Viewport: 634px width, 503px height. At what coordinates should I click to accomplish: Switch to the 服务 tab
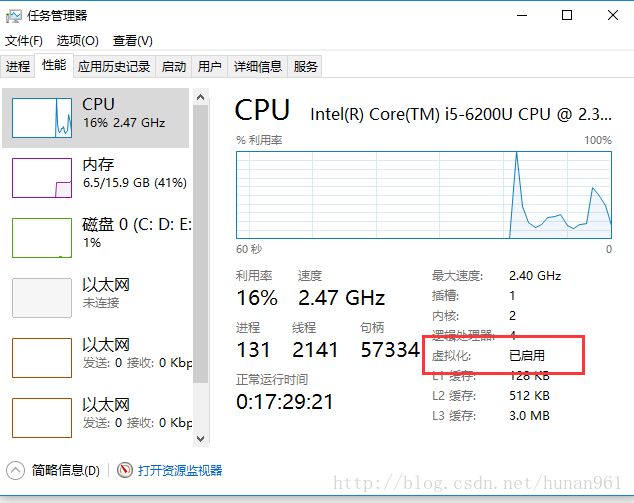(306, 67)
